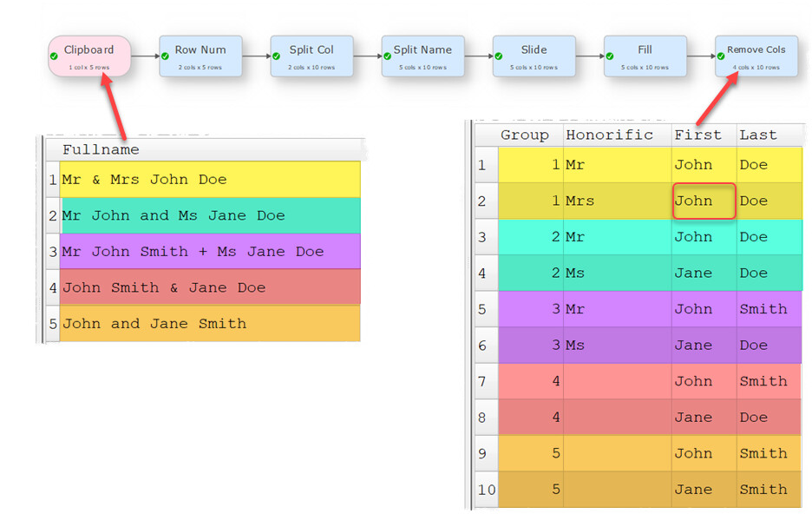Select the Row Num transform node
Screen dimensions: 812x514
(x=200, y=56)
